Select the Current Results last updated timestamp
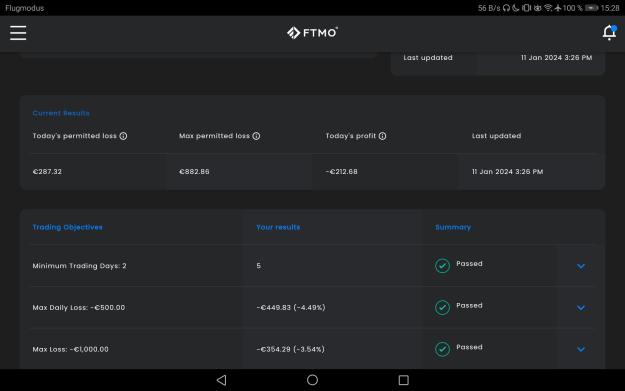The image size is (625, 391). point(507,172)
